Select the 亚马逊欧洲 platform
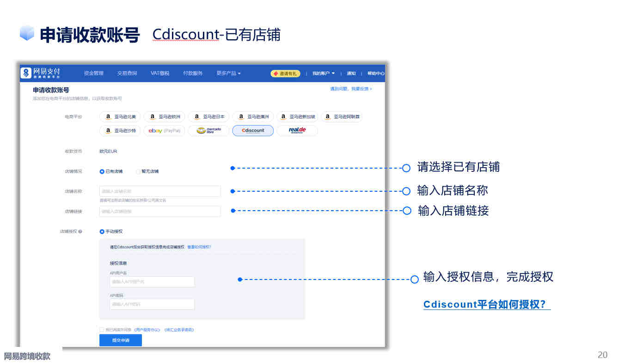Screen dimensions: 637x364 pyautogui.click(x=164, y=117)
